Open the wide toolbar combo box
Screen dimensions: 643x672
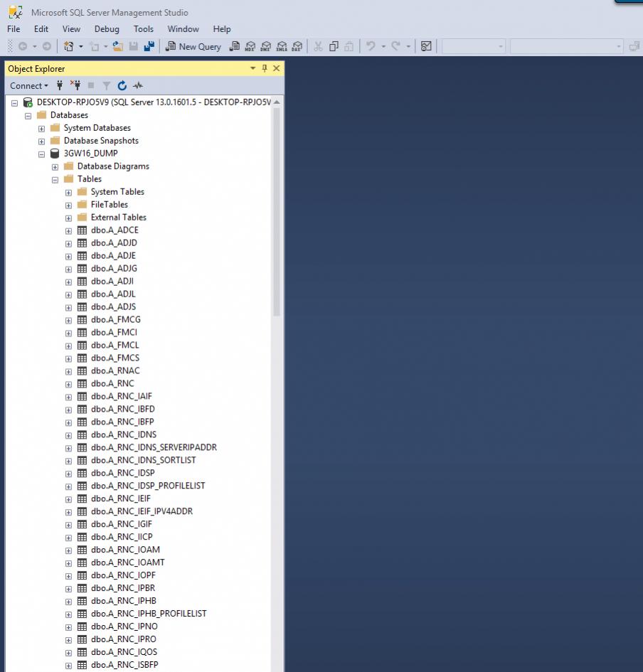point(567,46)
